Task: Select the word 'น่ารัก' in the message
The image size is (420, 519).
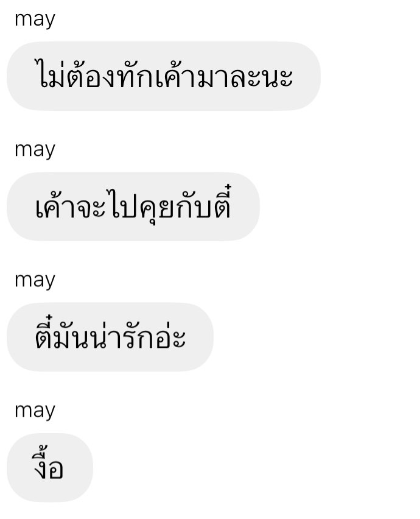Action: [x=121, y=337]
